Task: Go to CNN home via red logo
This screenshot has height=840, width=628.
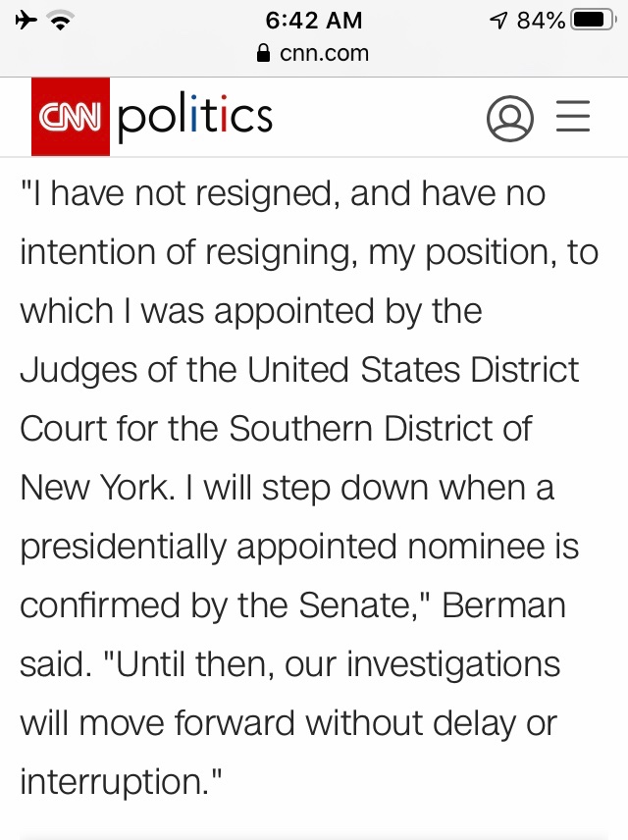Action: pos(71,118)
